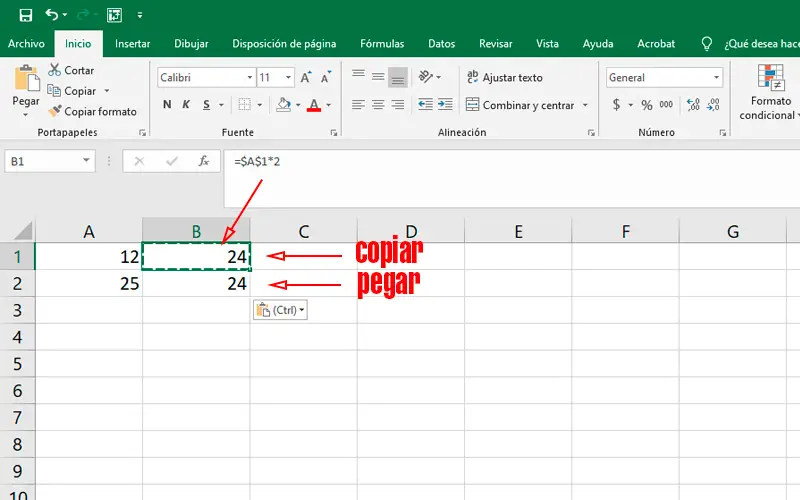The width and height of the screenshot is (800, 500).
Task: Apply red font color A
Action: point(314,105)
